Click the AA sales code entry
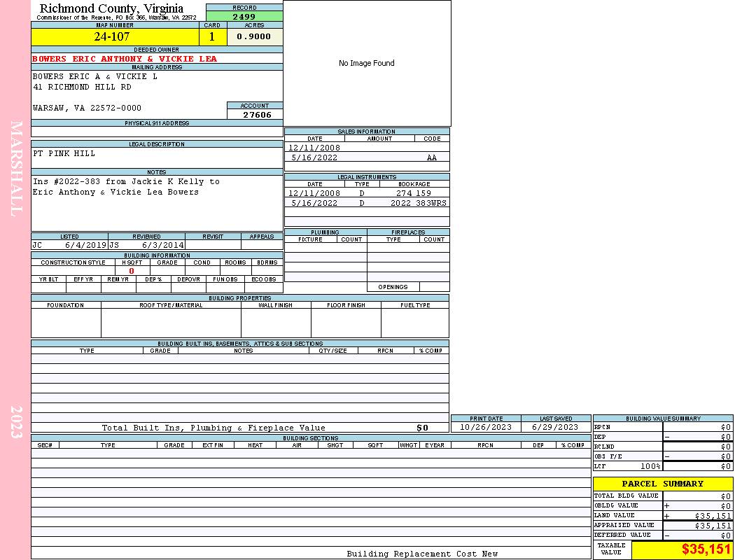 432,158
